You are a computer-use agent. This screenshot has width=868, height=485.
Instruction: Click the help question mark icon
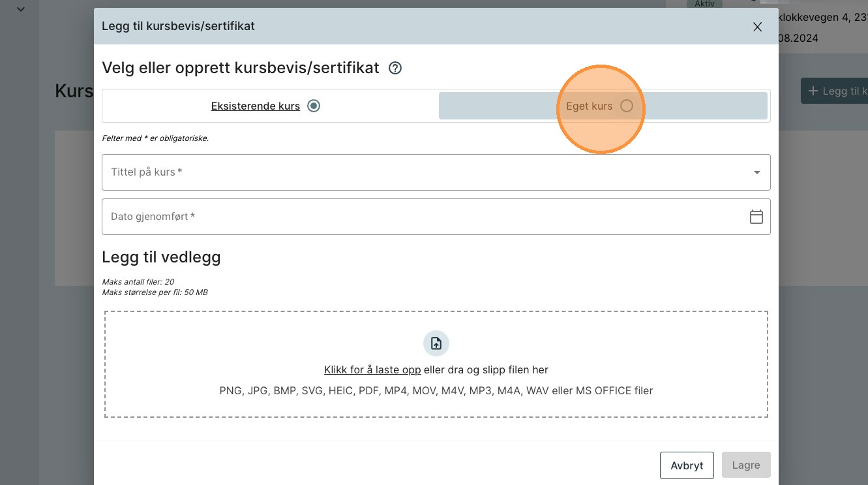coord(395,68)
